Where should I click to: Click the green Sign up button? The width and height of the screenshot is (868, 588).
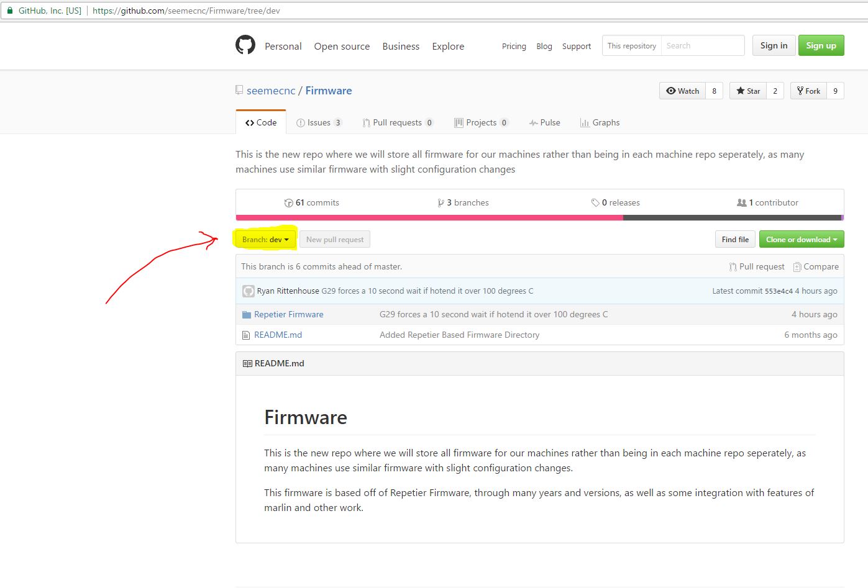[x=821, y=46]
